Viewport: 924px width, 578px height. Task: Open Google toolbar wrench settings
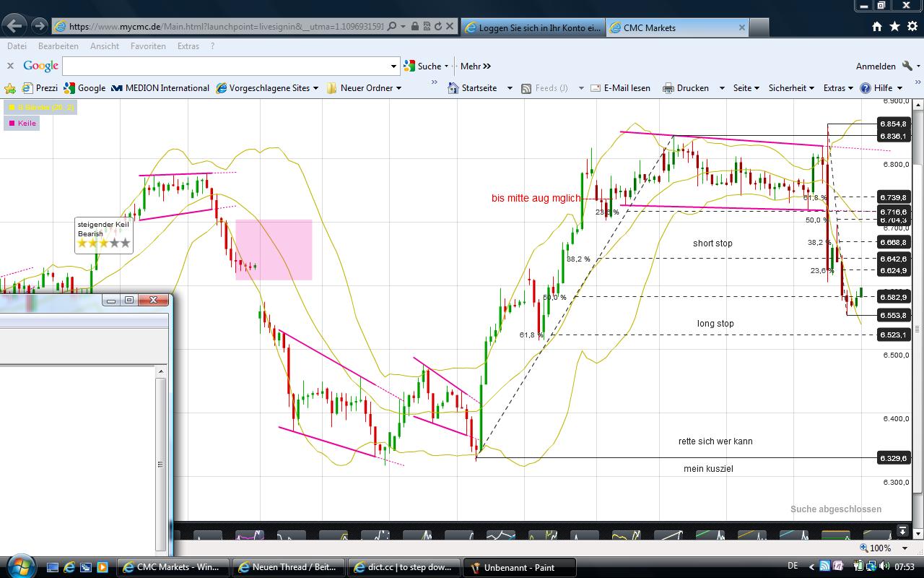[x=907, y=66]
